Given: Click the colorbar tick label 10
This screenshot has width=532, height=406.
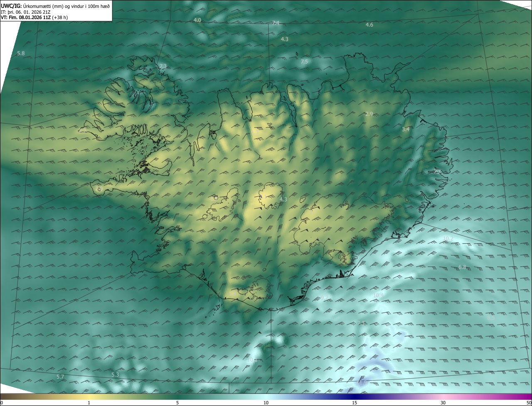Looking at the screenshot, I should [x=266, y=403].
